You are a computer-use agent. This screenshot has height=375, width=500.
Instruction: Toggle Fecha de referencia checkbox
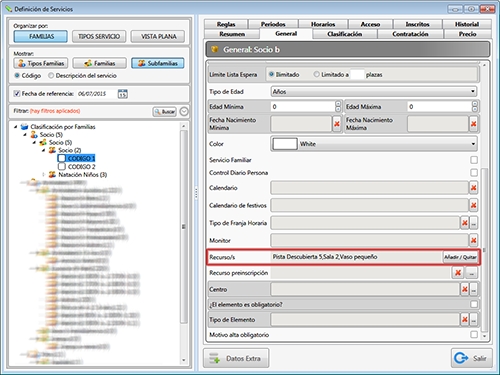tap(17, 94)
